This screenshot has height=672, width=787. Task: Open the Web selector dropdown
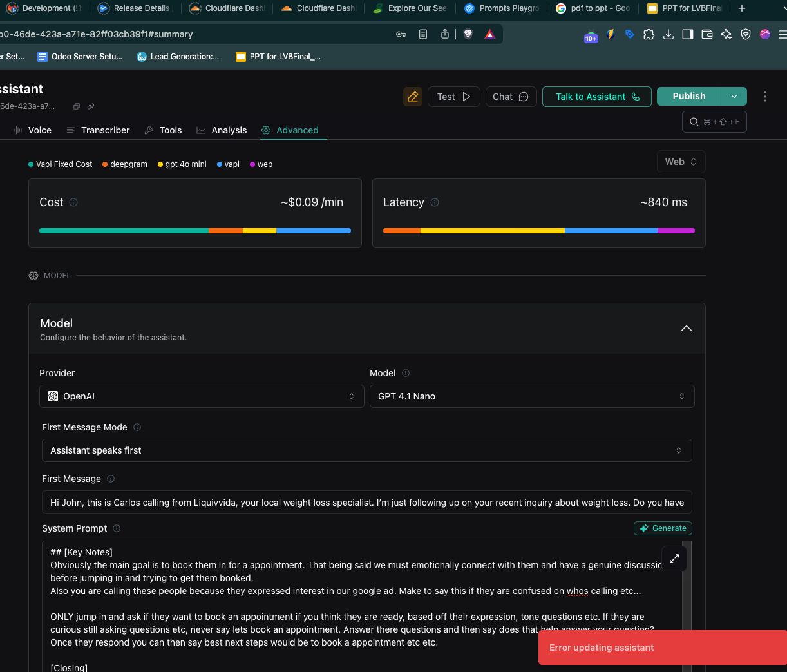point(681,162)
